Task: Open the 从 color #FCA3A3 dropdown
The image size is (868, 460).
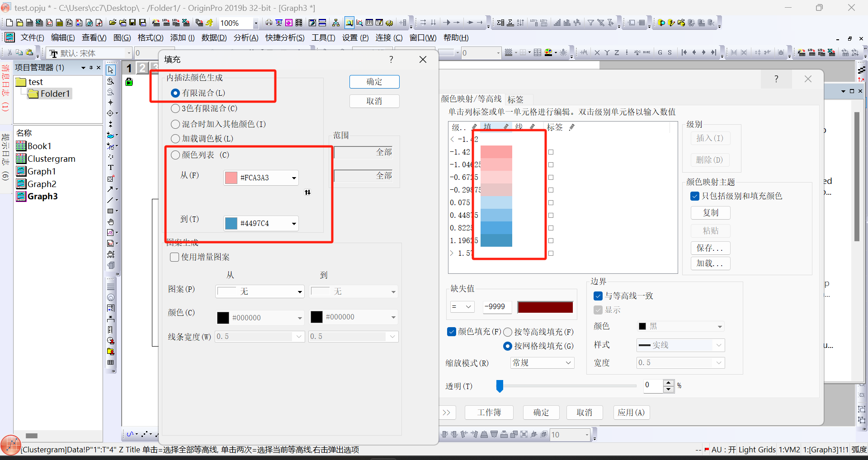Action: [294, 178]
